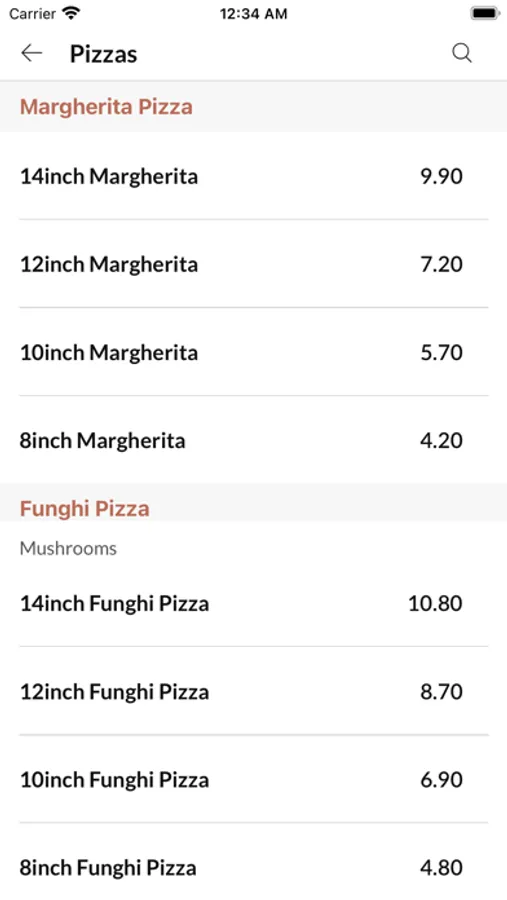
Task: Tap the Margherita Pizza section header
Action: 106,107
